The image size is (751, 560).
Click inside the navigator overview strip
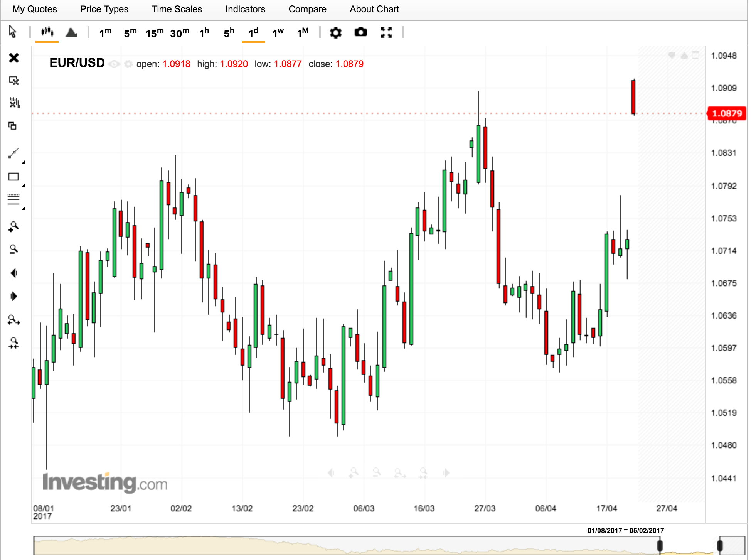(389, 546)
